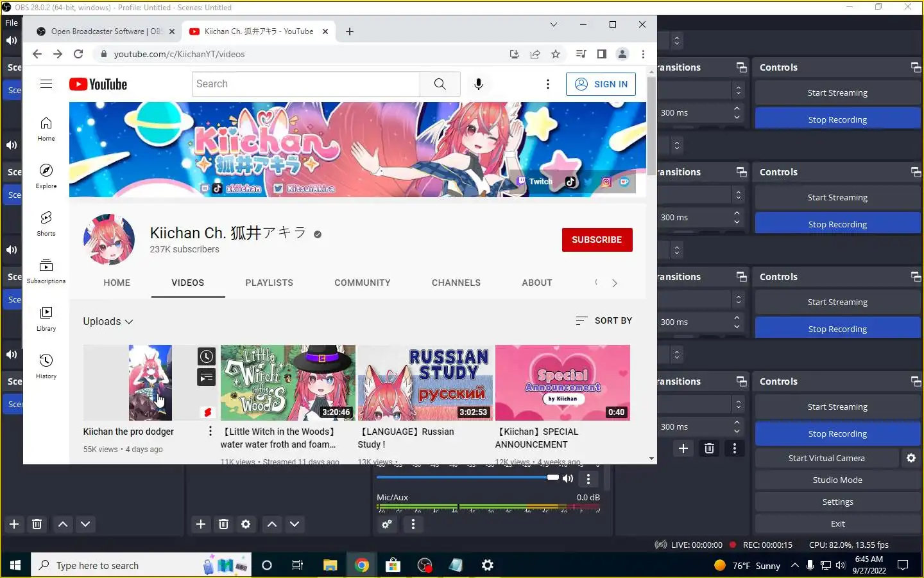Image resolution: width=924 pixels, height=578 pixels.
Task: Switch to channel COMMUNITY tab
Action: (x=362, y=283)
